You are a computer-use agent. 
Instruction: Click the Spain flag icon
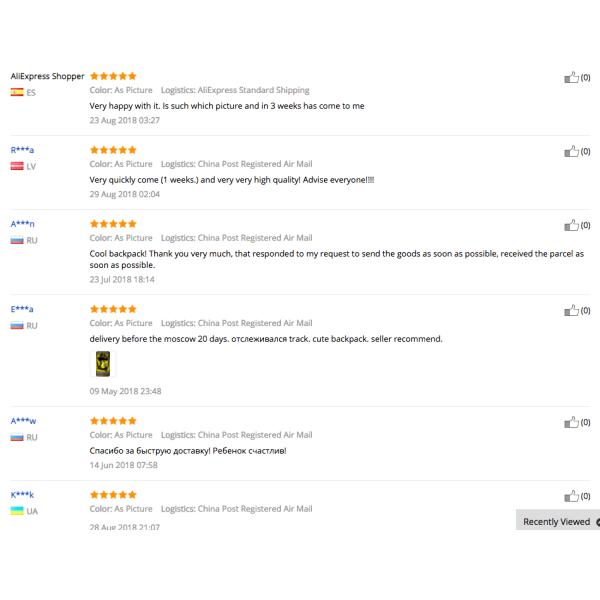coord(17,92)
